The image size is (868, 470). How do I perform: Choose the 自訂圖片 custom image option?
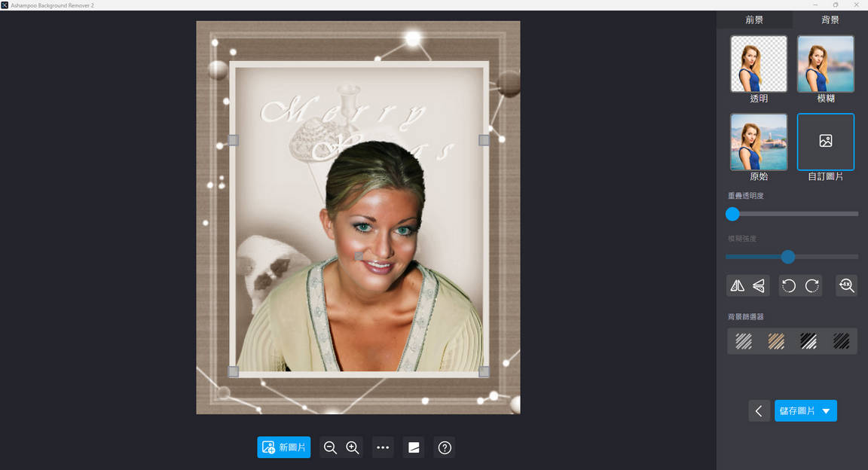tap(825, 142)
